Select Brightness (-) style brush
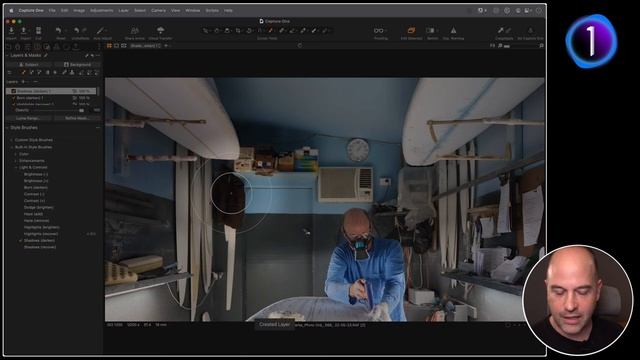Viewport: 640px width, 360px height. tap(36, 174)
